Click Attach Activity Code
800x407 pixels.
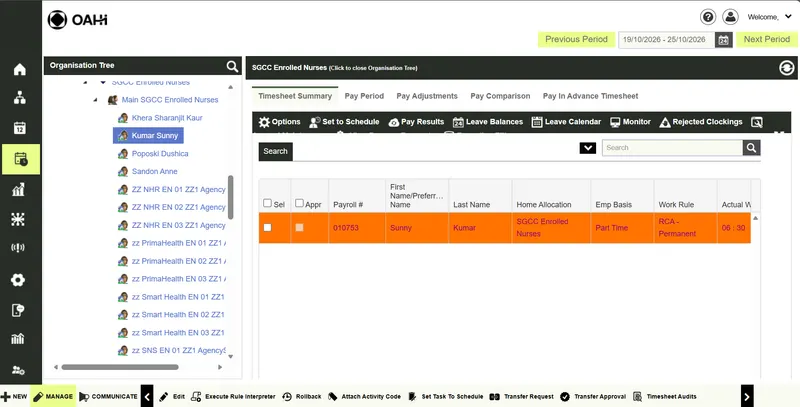pyautogui.click(x=364, y=396)
